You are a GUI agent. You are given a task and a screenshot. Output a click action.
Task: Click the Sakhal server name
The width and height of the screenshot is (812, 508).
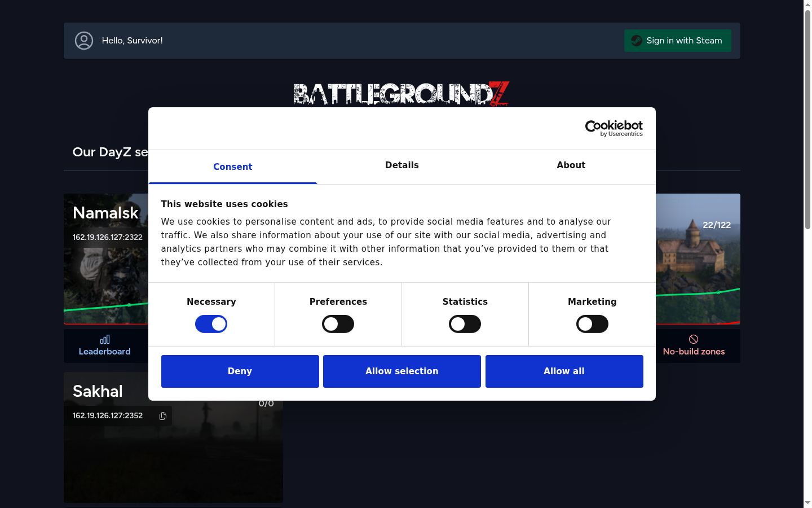pos(98,391)
